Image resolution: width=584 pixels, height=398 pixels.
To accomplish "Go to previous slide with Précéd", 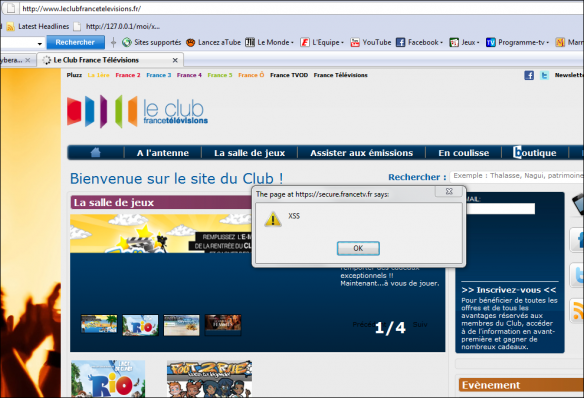I will [x=364, y=325].
